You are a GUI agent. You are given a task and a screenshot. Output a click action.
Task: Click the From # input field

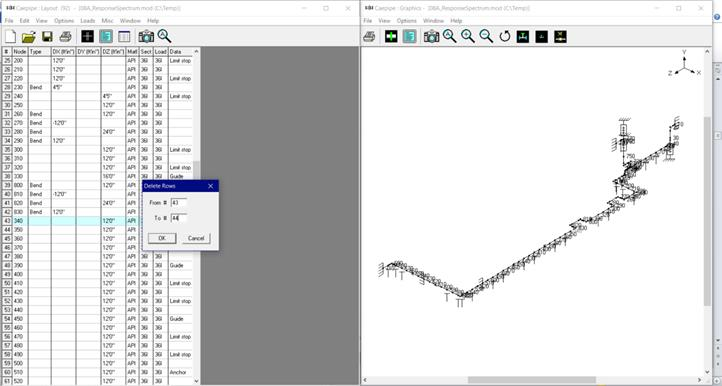click(x=179, y=202)
